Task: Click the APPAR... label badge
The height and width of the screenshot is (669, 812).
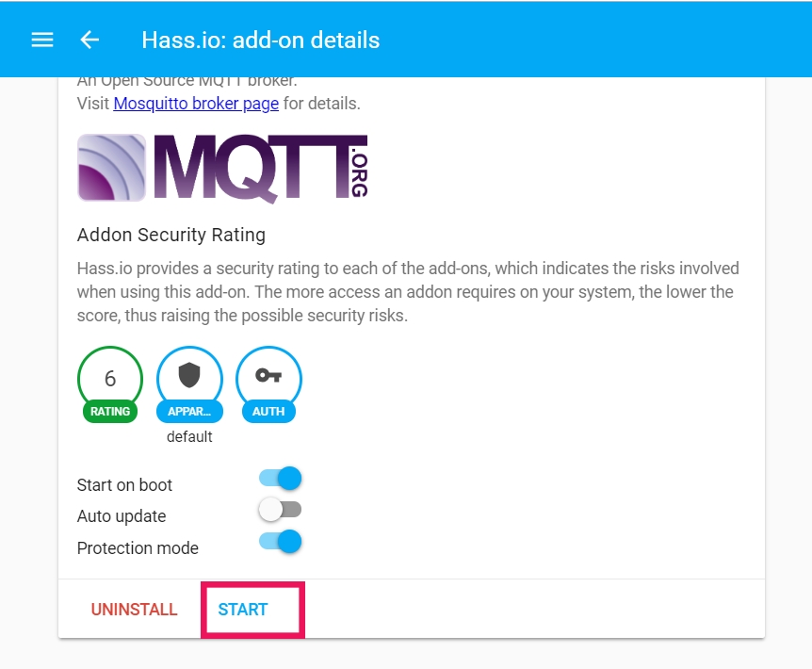Action: pyautogui.click(x=189, y=412)
